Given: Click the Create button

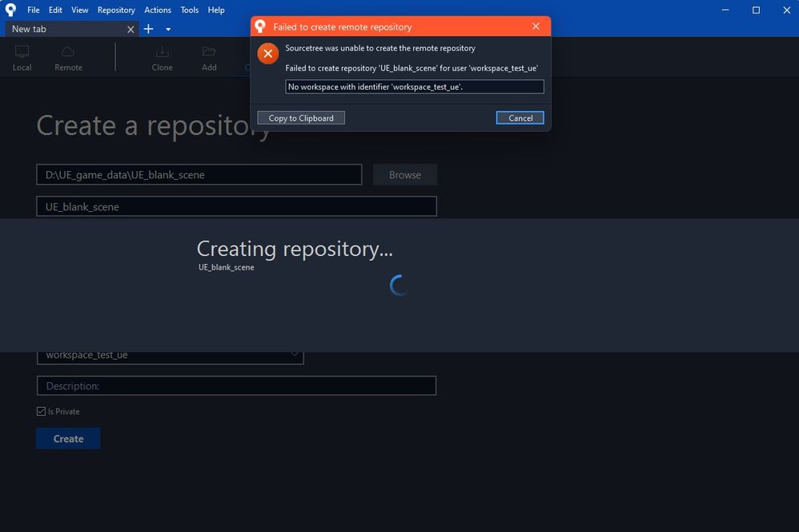Looking at the screenshot, I should coord(68,438).
